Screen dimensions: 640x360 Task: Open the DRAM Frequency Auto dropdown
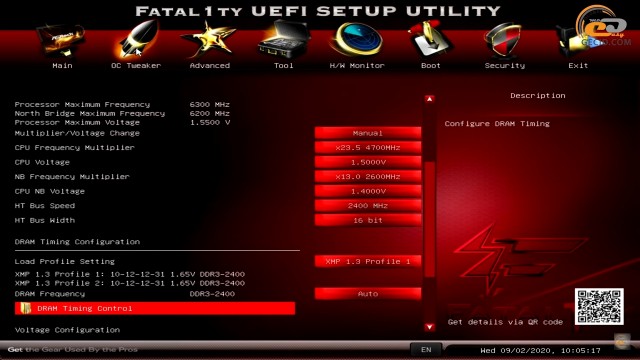[368, 293]
